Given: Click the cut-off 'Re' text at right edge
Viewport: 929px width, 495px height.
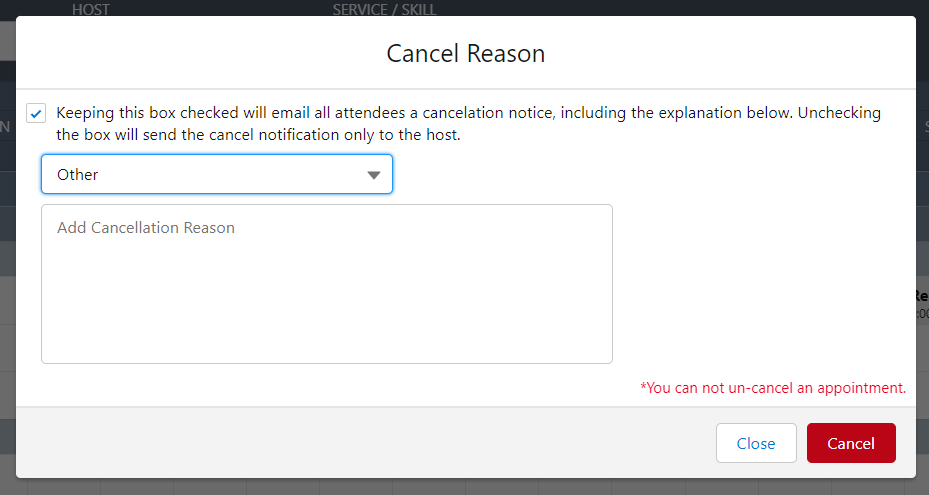Looking at the screenshot, I should point(922,296).
